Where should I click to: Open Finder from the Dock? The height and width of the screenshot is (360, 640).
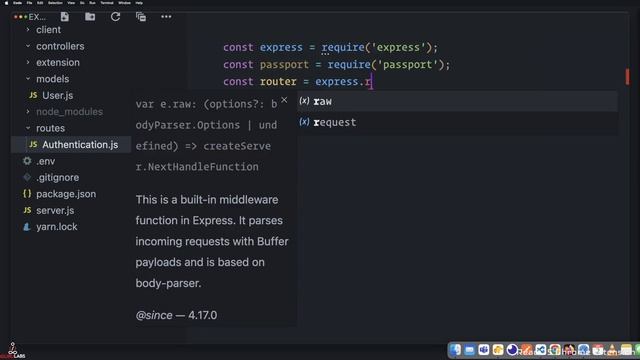point(455,350)
